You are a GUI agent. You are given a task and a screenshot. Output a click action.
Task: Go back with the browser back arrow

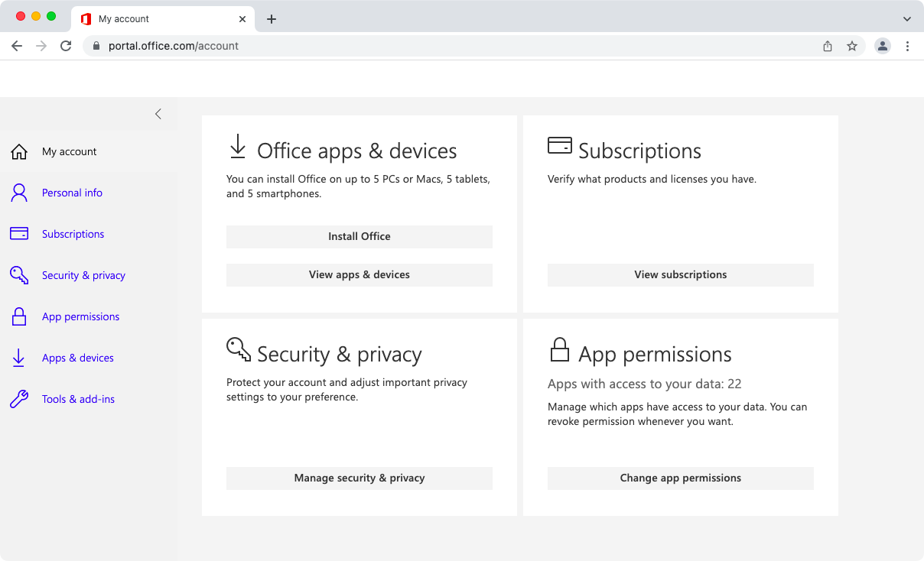pyautogui.click(x=17, y=46)
